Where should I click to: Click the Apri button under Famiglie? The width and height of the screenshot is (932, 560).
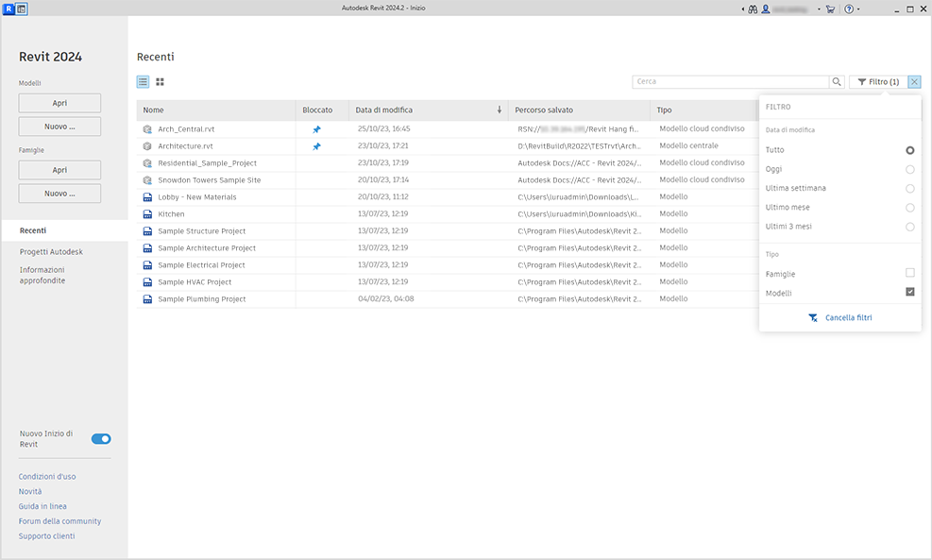59,170
